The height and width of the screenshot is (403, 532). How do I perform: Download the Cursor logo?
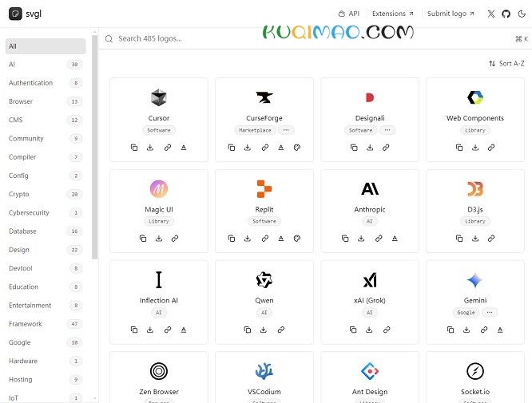(x=150, y=148)
